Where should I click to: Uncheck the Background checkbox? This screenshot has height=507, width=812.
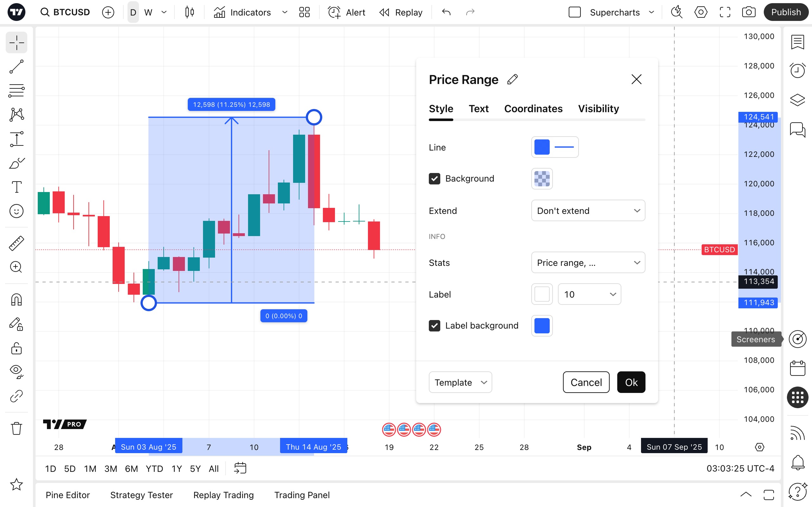(435, 179)
